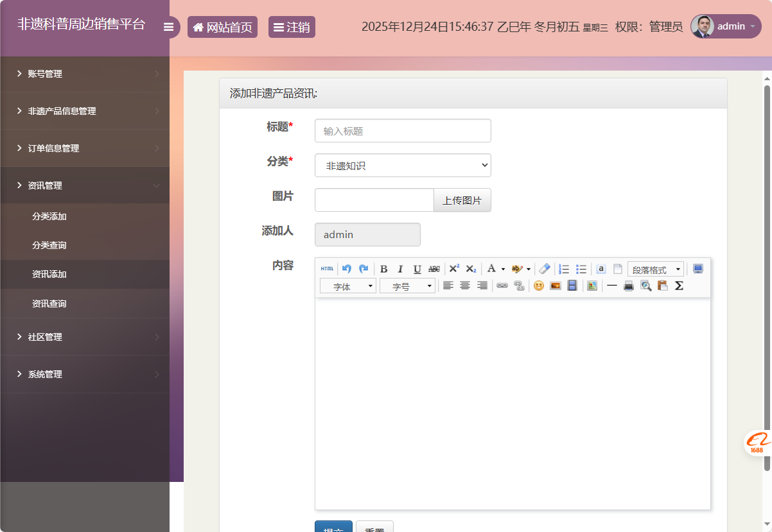
Task: Toggle italic text style
Action: click(x=400, y=269)
